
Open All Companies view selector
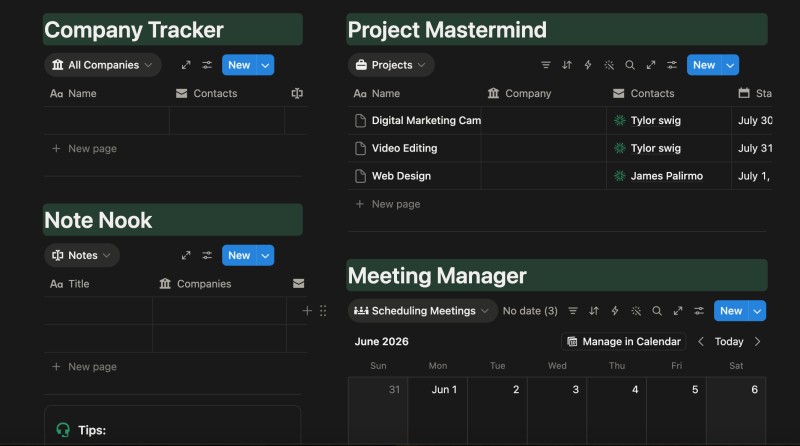(x=103, y=65)
